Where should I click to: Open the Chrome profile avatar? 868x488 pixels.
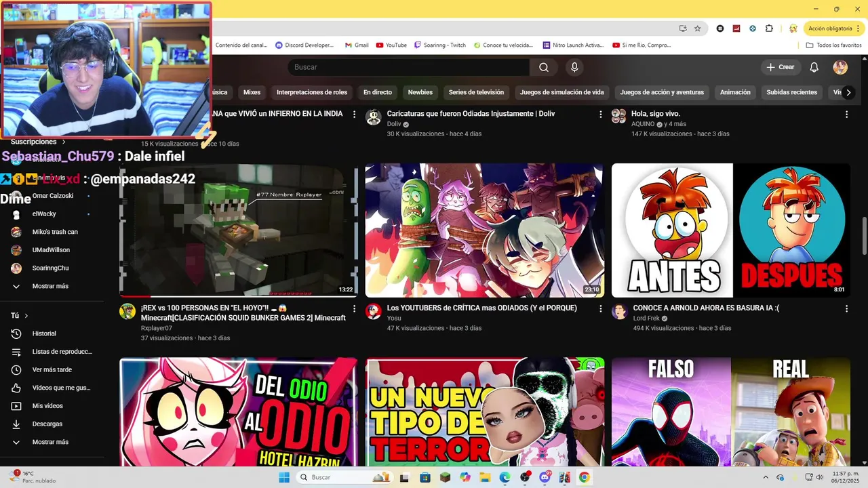pyautogui.click(x=793, y=28)
